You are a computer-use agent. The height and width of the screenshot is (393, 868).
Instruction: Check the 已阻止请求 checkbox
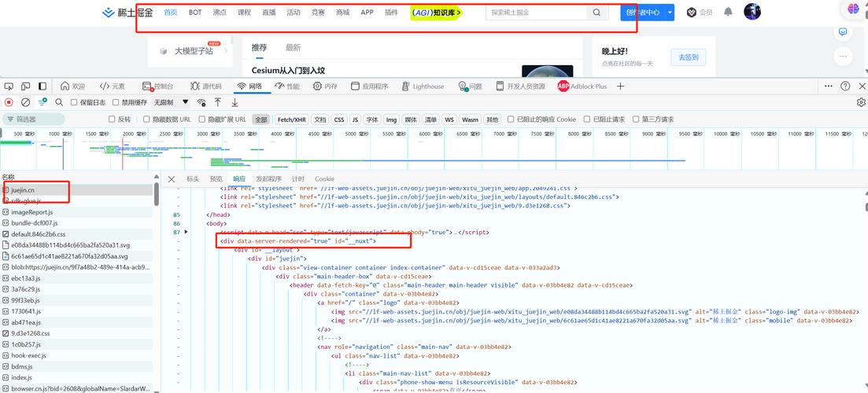pos(587,119)
